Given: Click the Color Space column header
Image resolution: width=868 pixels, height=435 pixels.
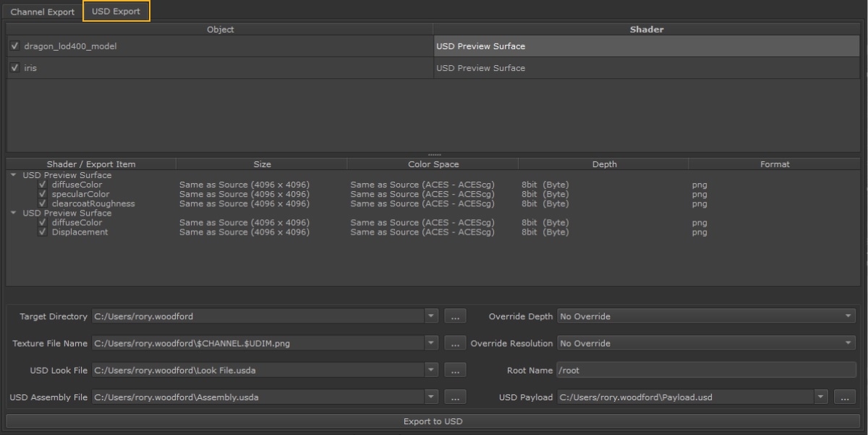Looking at the screenshot, I should coord(433,164).
